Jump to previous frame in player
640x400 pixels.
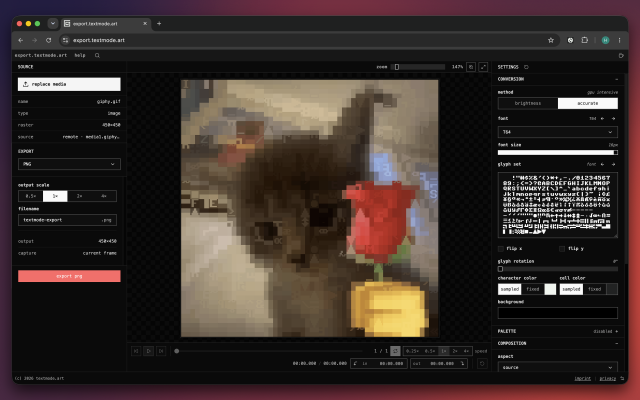(x=136, y=351)
